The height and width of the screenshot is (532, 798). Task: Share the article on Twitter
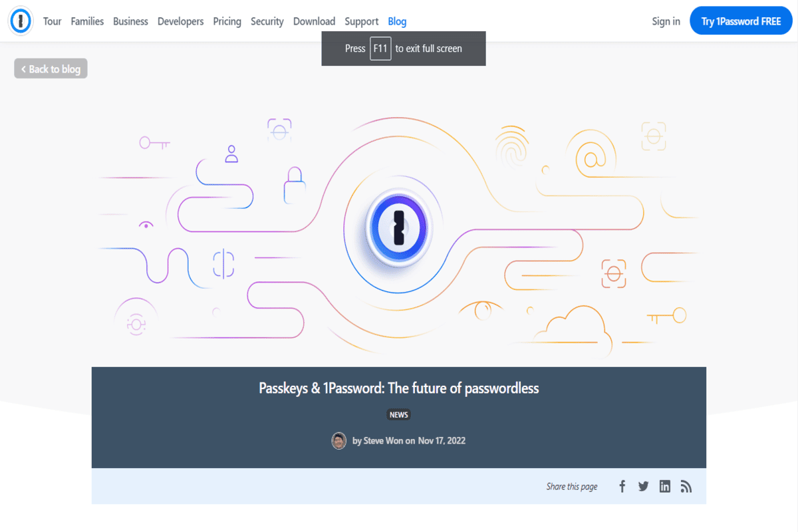643,486
